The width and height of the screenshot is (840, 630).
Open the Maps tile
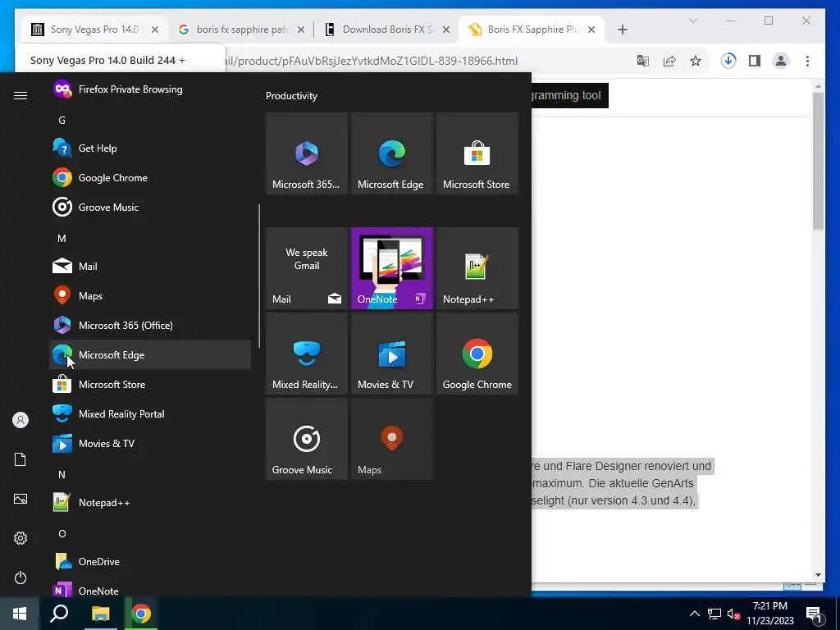point(391,439)
